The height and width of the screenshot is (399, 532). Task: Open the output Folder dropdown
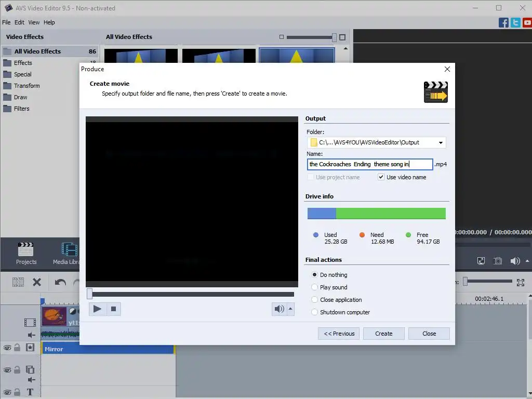(441, 142)
